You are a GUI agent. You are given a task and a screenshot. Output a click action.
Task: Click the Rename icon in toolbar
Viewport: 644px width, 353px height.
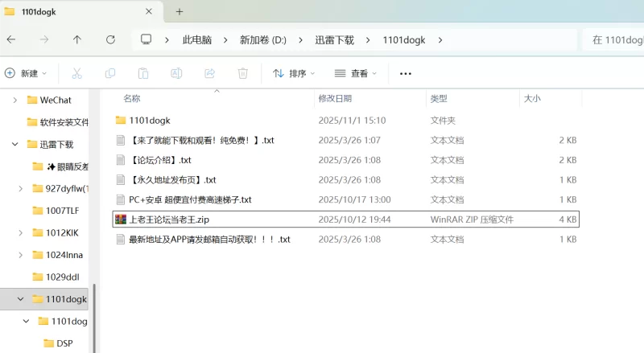tap(176, 73)
